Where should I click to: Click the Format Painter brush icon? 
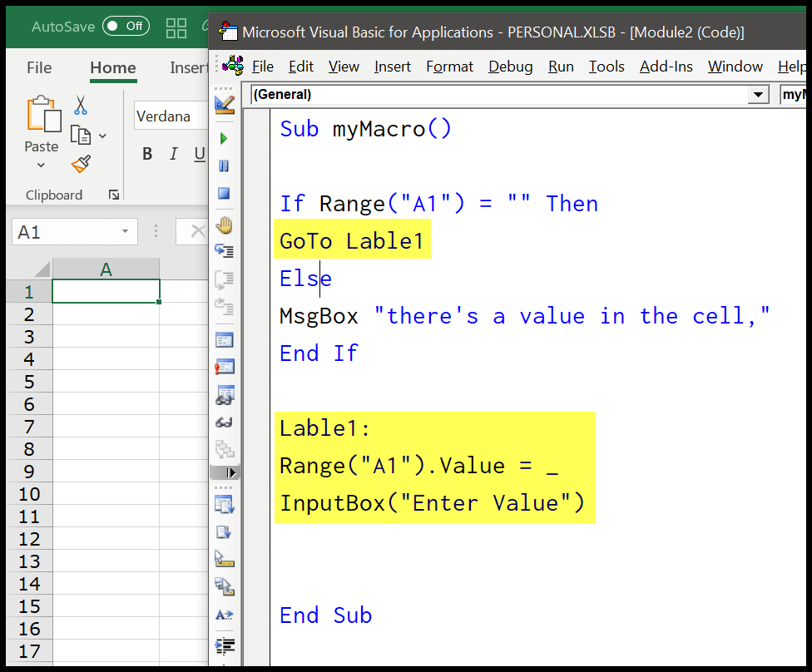(x=81, y=164)
